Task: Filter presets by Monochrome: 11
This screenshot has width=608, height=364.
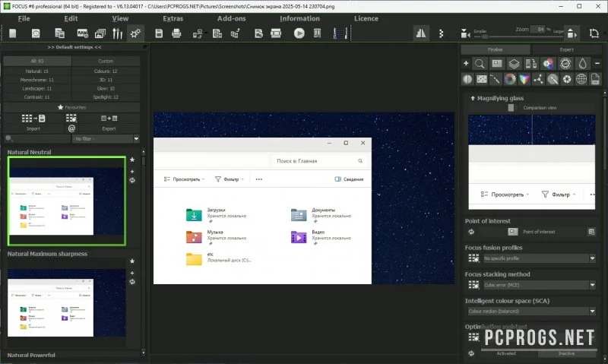Action: tap(37, 80)
